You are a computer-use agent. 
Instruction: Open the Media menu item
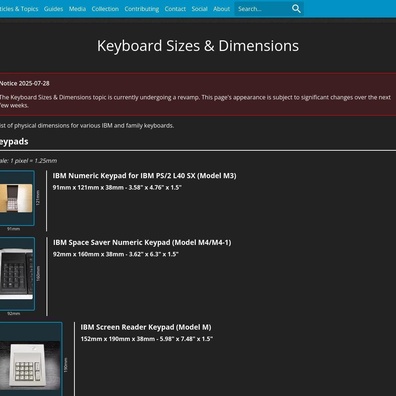[x=77, y=9]
